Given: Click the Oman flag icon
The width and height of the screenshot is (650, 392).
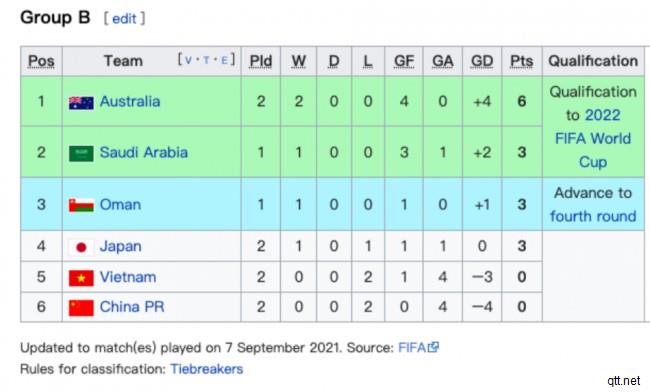Looking at the screenshot, I should pos(81,205).
